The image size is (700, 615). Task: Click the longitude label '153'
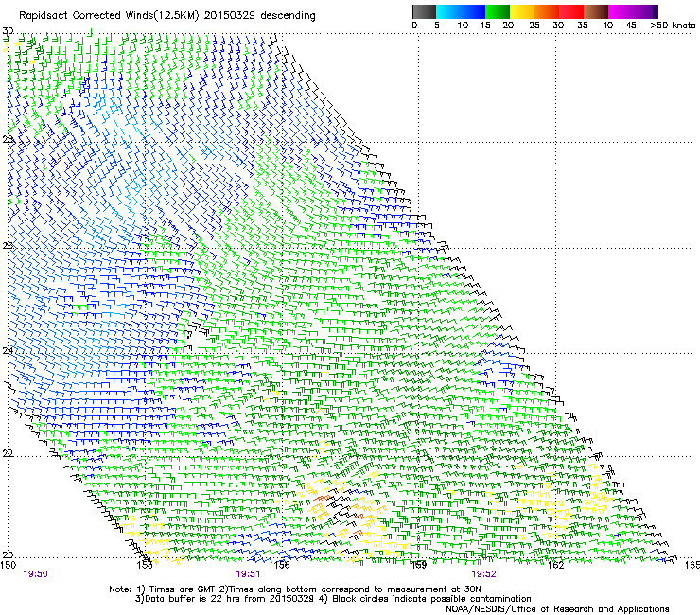click(x=145, y=565)
